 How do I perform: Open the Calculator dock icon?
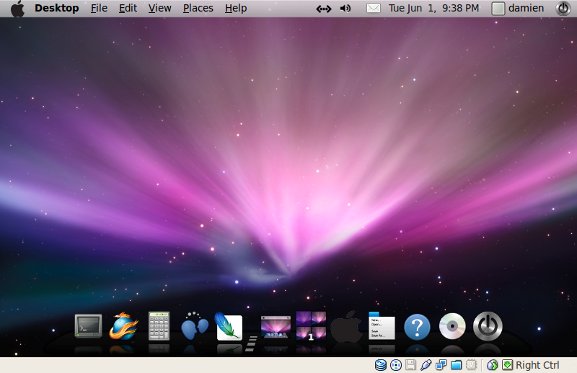pos(159,326)
